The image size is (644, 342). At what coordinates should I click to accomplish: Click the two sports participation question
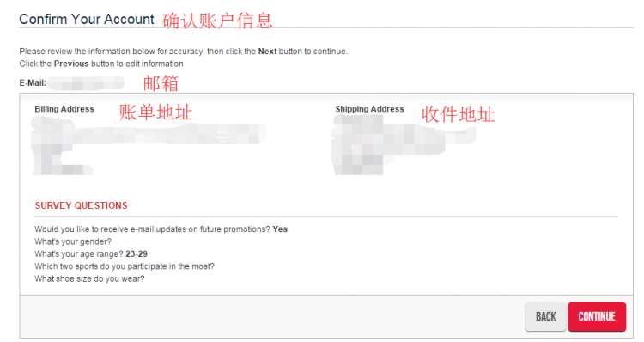click(x=125, y=266)
